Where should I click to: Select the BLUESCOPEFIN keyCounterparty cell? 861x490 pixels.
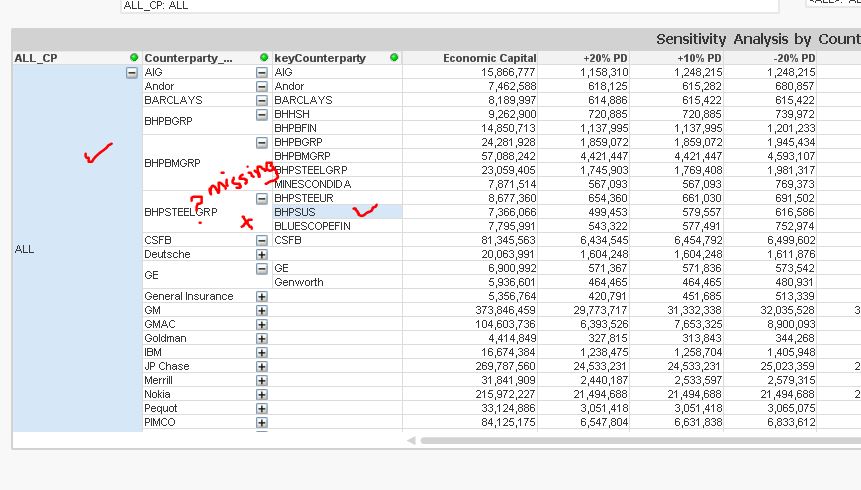(x=337, y=226)
